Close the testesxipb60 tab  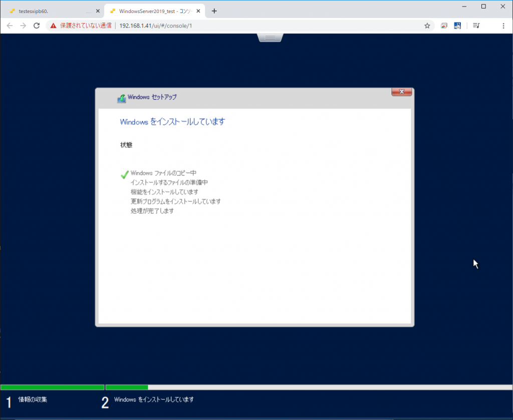click(98, 11)
